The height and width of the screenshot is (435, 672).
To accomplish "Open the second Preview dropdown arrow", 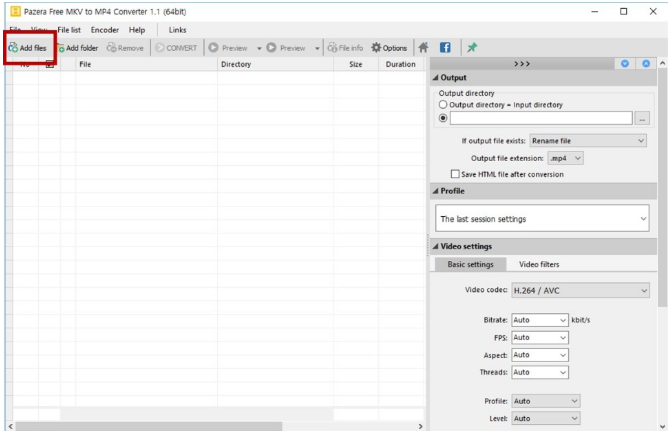I will (317, 48).
